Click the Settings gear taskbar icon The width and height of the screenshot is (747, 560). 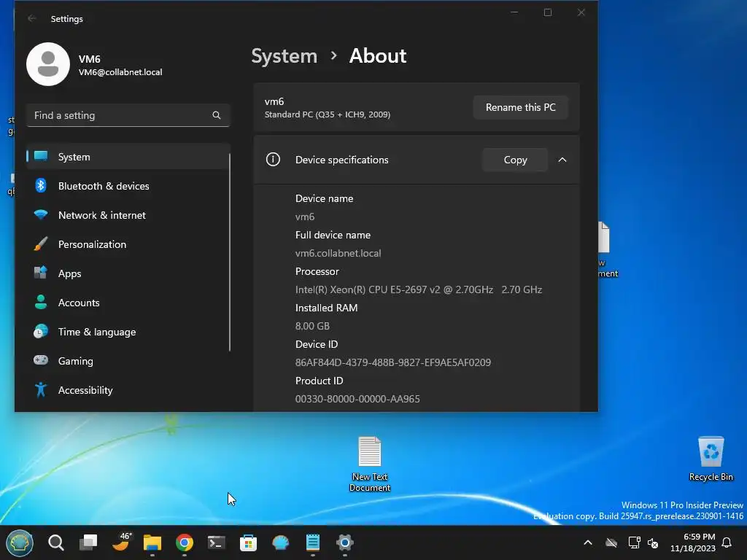pyautogui.click(x=345, y=542)
